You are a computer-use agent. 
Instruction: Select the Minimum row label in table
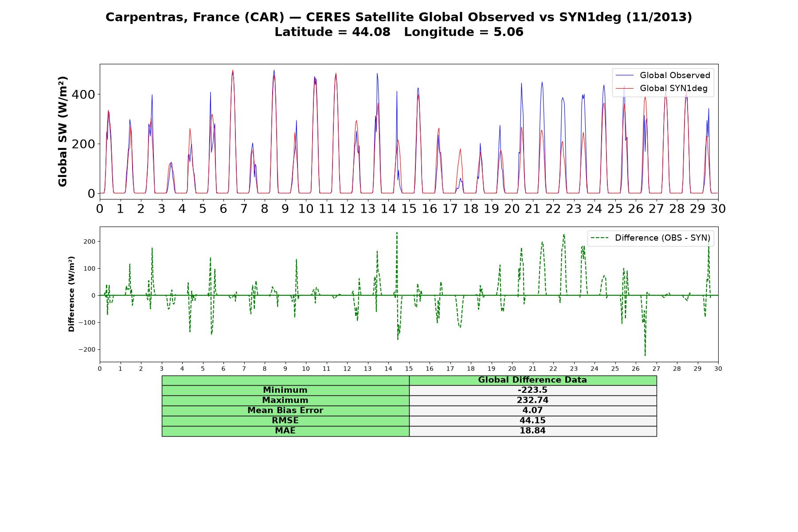tap(286, 390)
